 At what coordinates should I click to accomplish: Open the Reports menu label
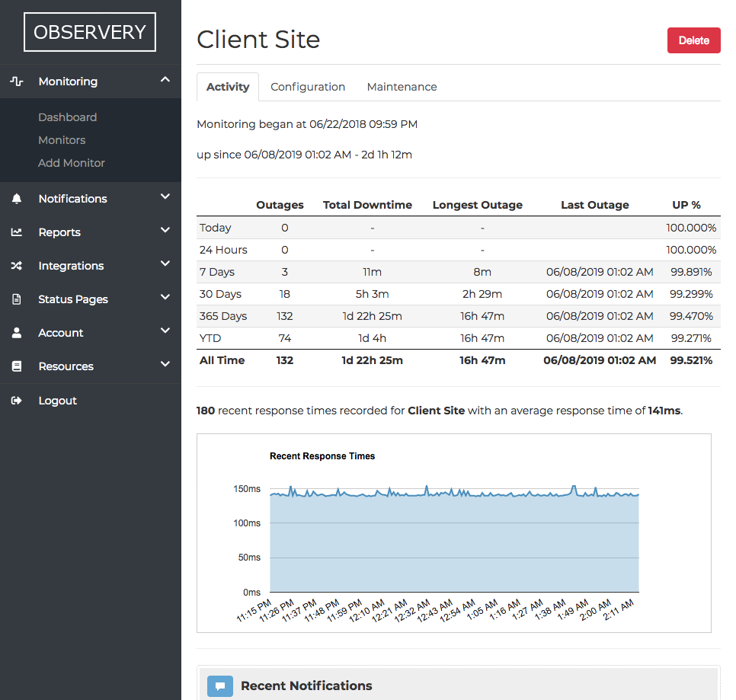pos(59,232)
